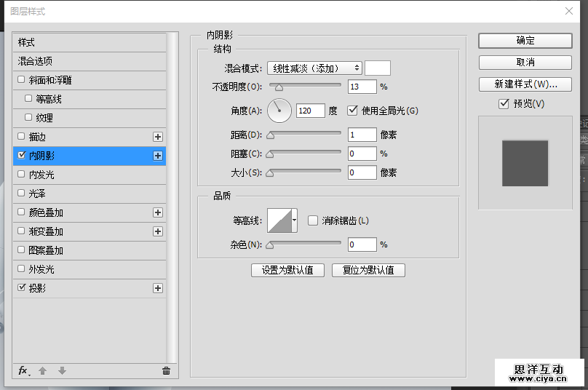588x390 pixels.
Task: Click the plus icon next to 投影
Action: tap(157, 288)
